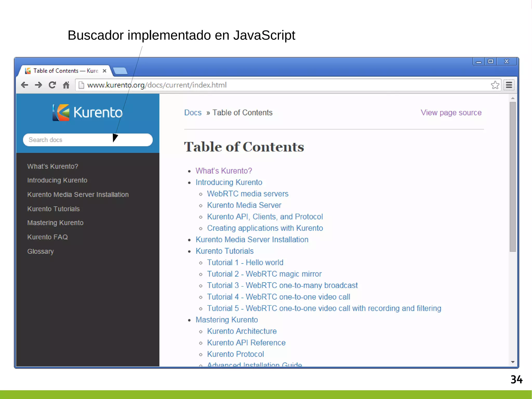This screenshot has height=399, width=532.
Task: Open Tutorial 4 - WebRTC one-to-one video call
Action: [x=278, y=297]
